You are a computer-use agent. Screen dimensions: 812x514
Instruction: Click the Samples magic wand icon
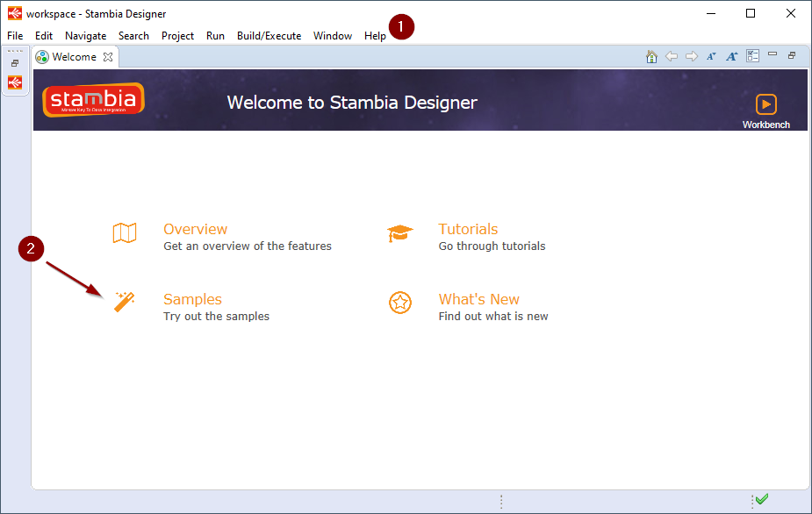pos(125,302)
